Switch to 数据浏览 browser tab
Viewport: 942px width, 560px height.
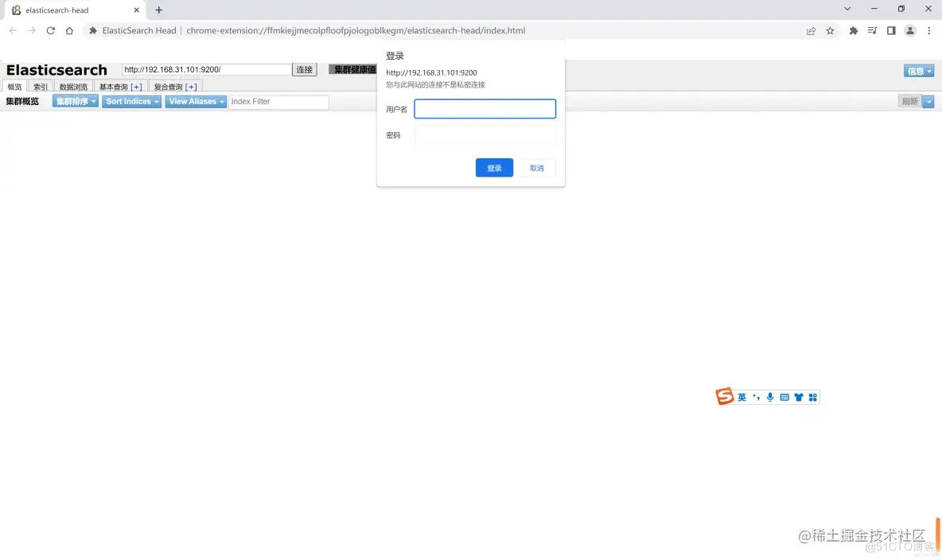pos(73,87)
